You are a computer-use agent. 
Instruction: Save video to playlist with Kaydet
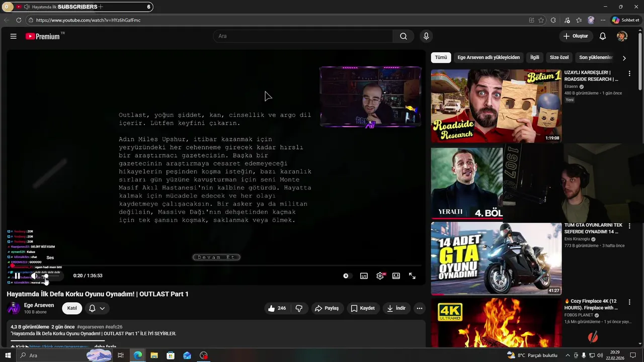click(x=363, y=308)
